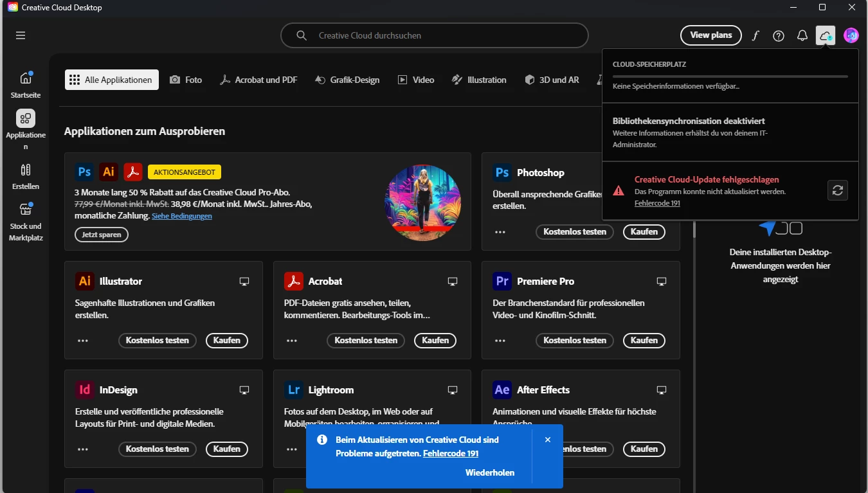Click the AKTIONSANGEBOT yellow badge
The width and height of the screenshot is (868, 493).
click(185, 172)
